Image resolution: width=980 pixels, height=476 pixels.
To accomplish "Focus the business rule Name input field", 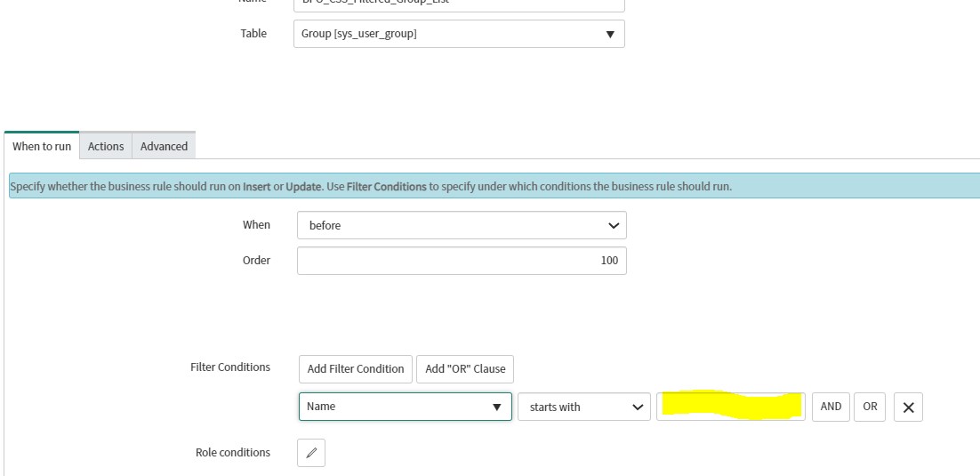I will (x=459, y=4).
